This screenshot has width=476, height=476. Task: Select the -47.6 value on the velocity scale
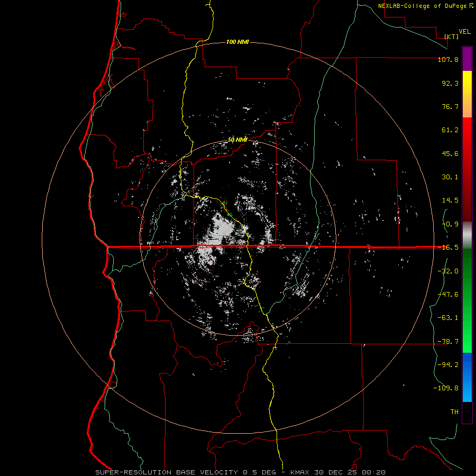point(448,295)
